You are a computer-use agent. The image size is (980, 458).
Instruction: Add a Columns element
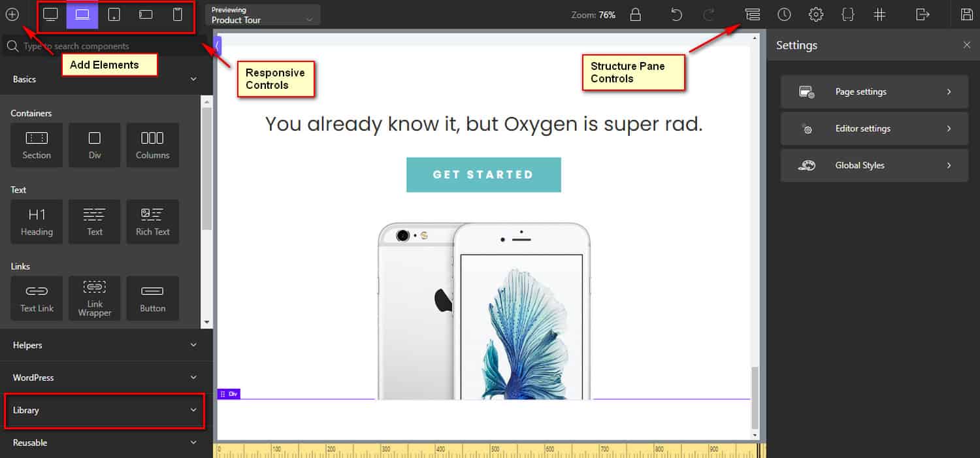(x=152, y=145)
